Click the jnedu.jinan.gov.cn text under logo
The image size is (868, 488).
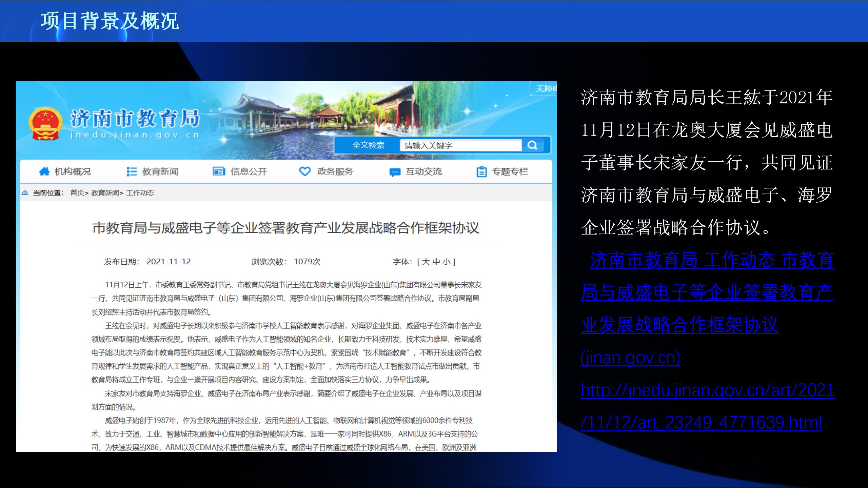[x=134, y=135]
